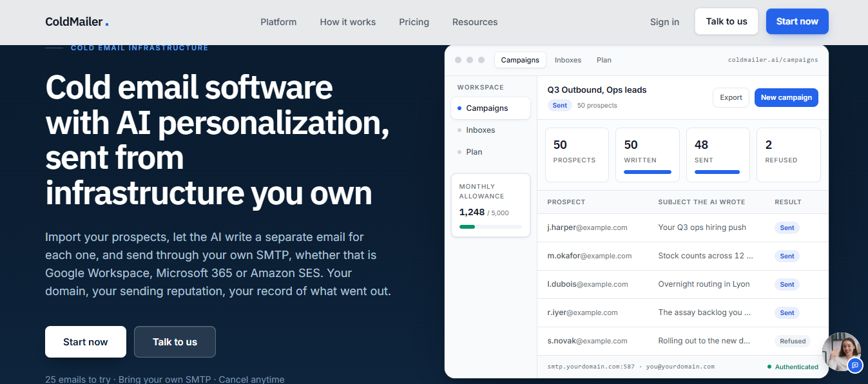Click the blue progress bar under Written
This screenshot has height=384, width=868.
(648, 172)
